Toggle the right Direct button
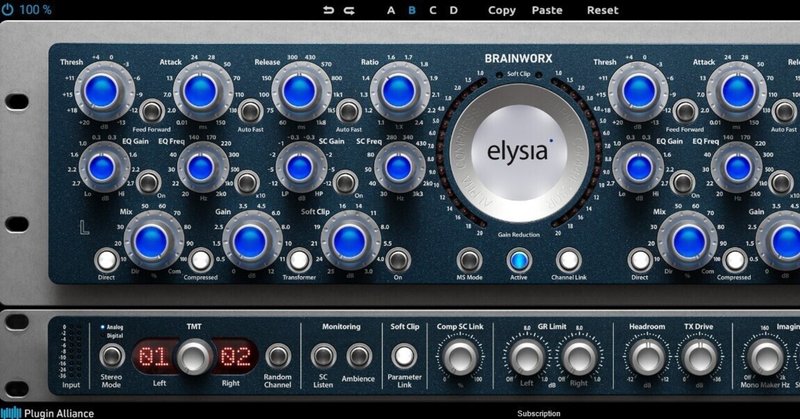 [x=640, y=260]
